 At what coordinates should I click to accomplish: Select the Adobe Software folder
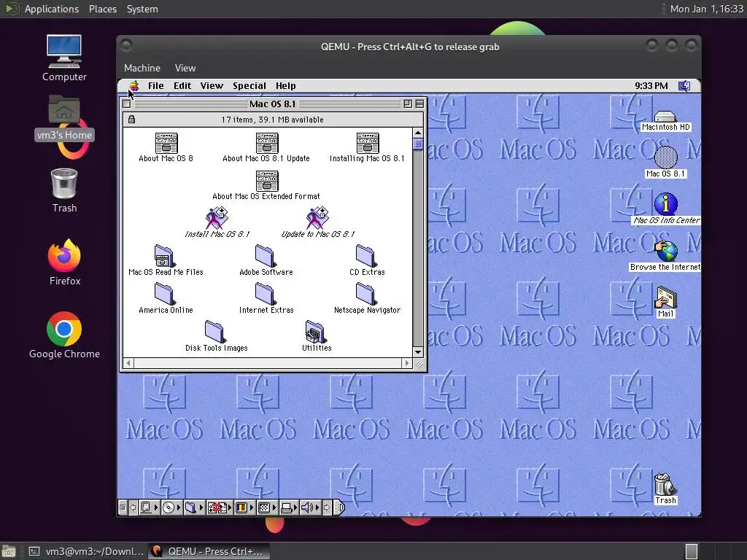[x=266, y=260]
